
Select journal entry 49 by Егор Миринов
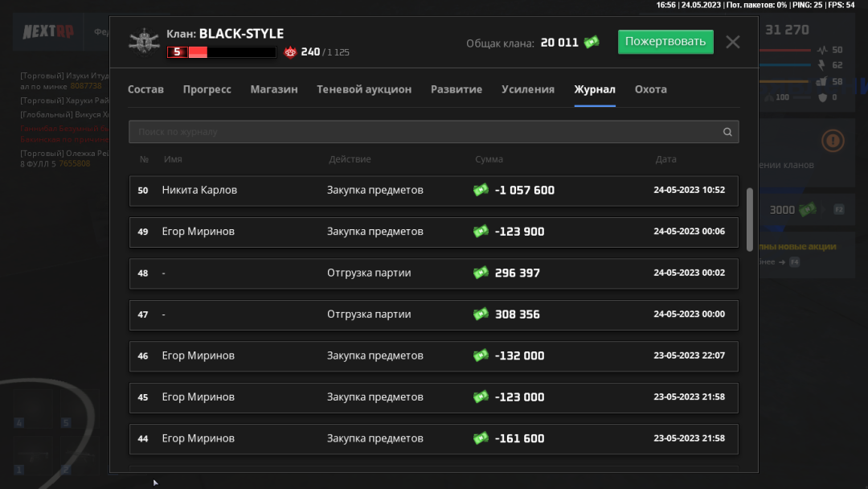click(x=433, y=232)
